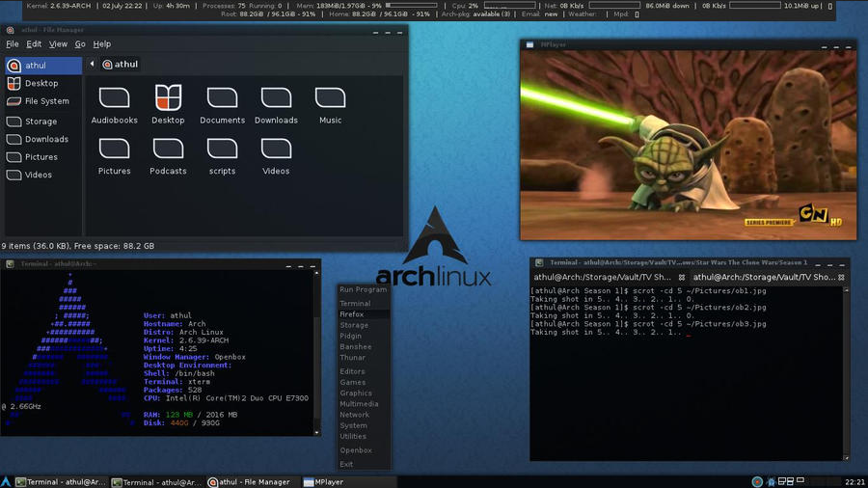The image size is (868, 488).
Task: Click the MPlayer title bar icon
Action: coord(529,44)
